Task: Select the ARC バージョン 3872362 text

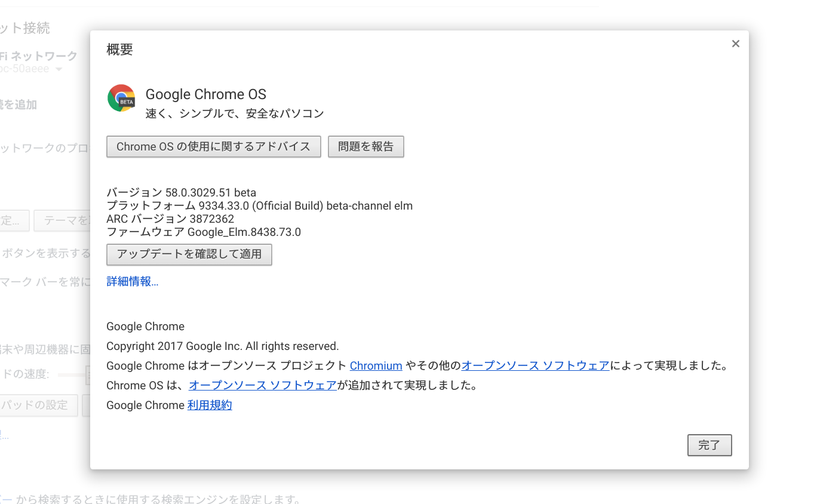Action: coord(170,219)
